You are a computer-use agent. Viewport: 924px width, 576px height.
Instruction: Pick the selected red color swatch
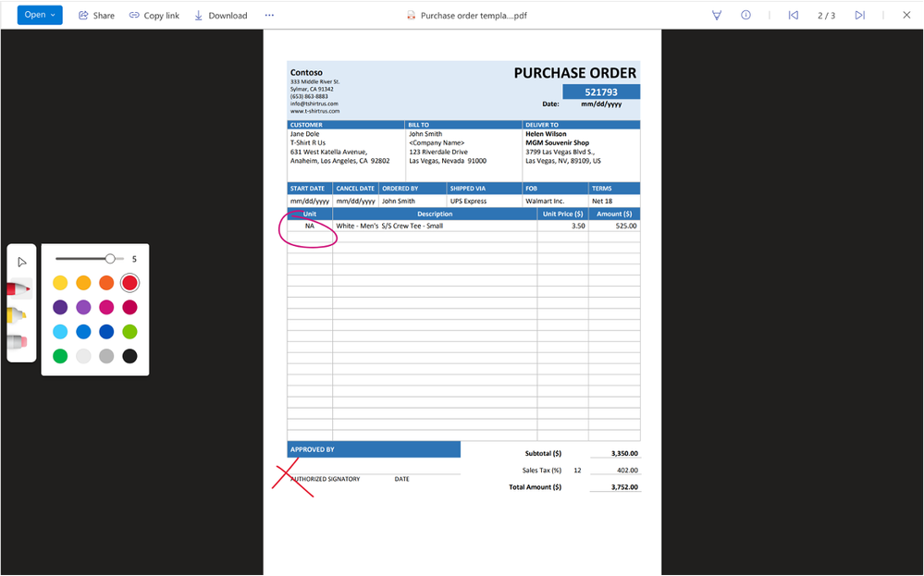(x=129, y=283)
